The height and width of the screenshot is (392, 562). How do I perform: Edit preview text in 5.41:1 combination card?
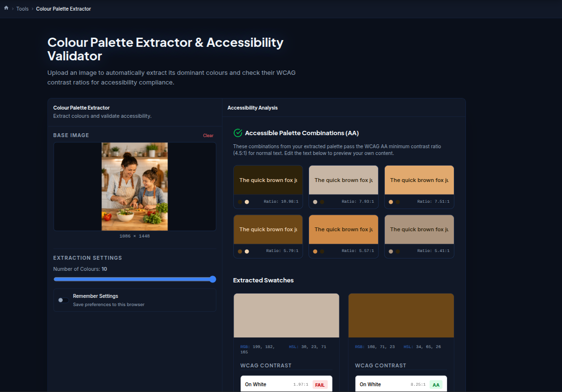[x=419, y=229]
